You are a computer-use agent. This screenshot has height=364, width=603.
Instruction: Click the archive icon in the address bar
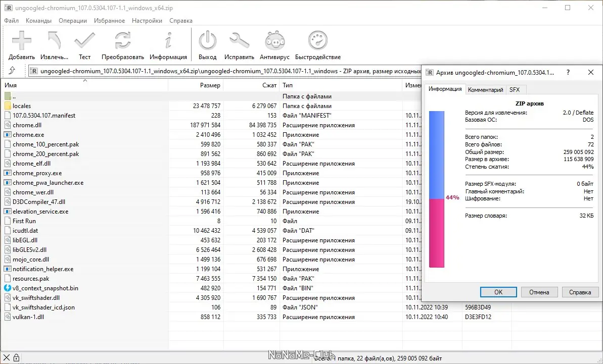pyautogui.click(x=33, y=71)
